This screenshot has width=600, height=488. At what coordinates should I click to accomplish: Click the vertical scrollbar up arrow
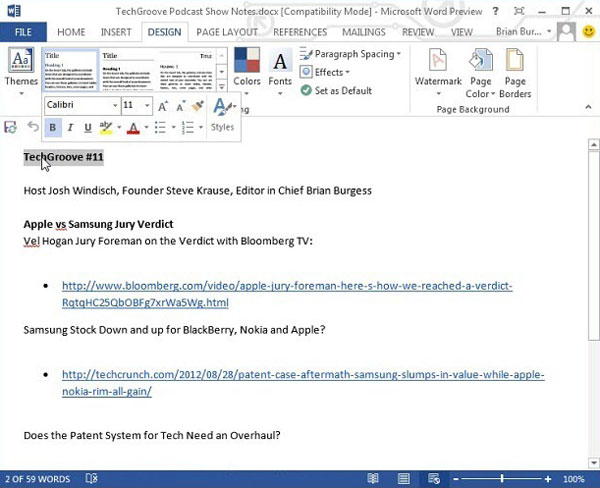pyautogui.click(x=593, y=144)
